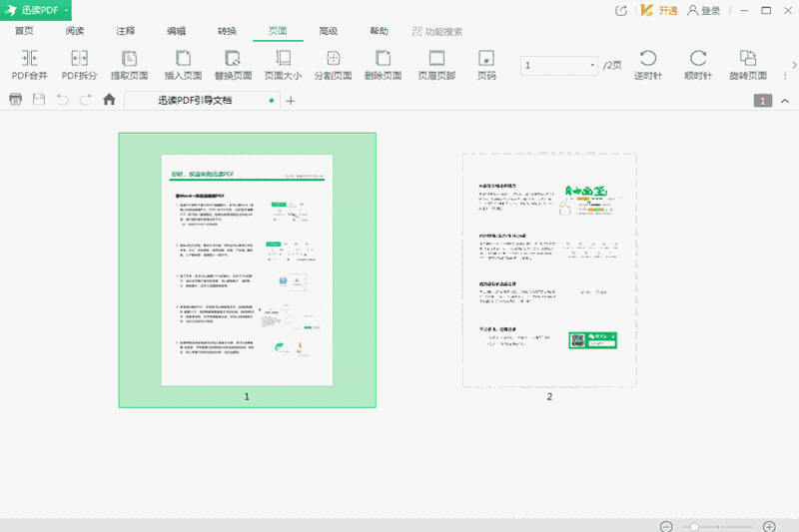Viewport: 799px width, 532px height.
Task: Switch to the 编辑 tab
Action: pos(177,31)
